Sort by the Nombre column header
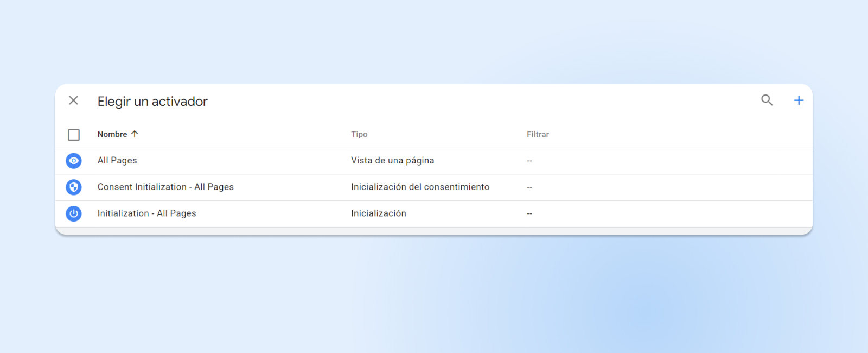This screenshot has height=353, width=868. coord(112,134)
